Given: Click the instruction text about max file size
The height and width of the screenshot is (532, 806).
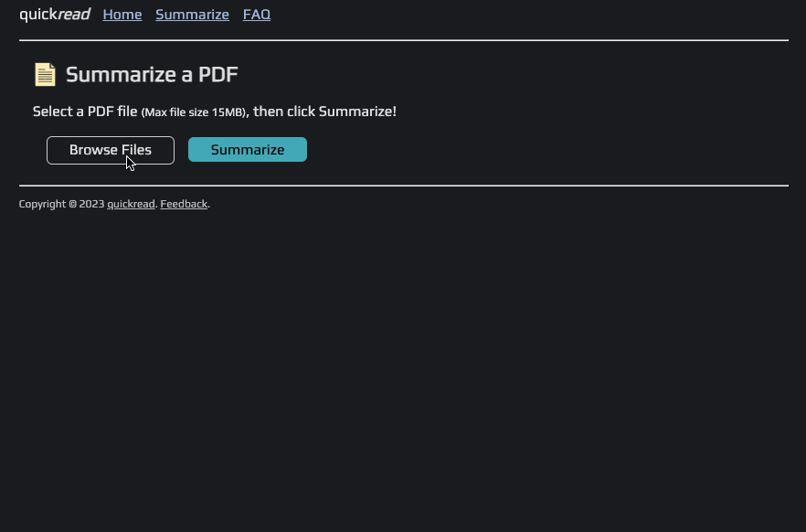Looking at the screenshot, I should tap(215, 111).
